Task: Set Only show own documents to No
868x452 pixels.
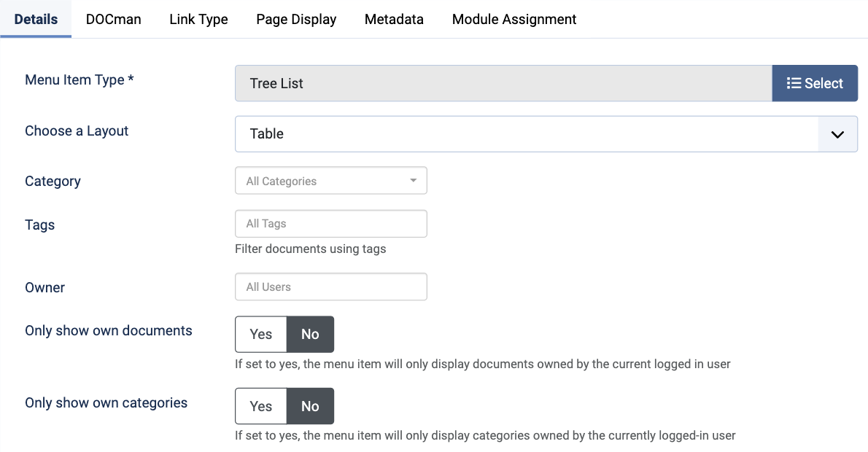Action: pyautogui.click(x=310, y=334)
